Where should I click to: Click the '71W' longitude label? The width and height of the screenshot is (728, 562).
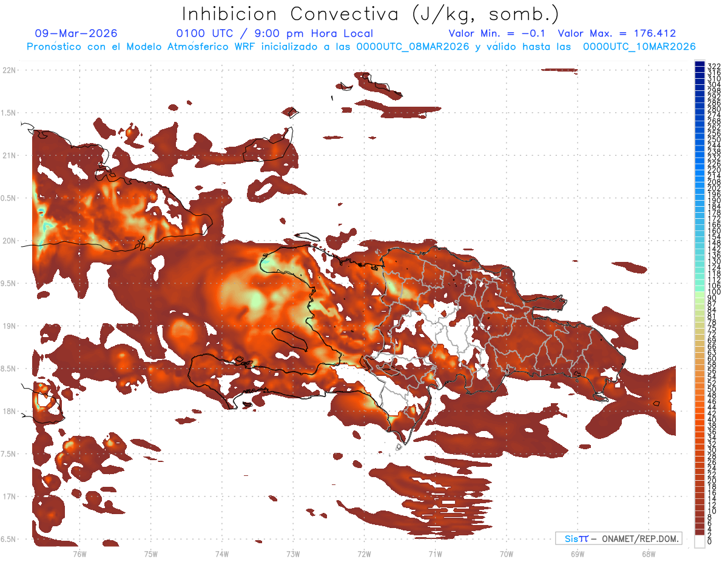435,554
